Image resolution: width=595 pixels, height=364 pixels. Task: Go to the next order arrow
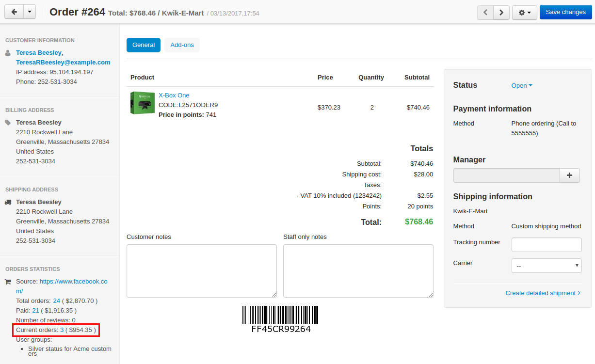point(501,12)
